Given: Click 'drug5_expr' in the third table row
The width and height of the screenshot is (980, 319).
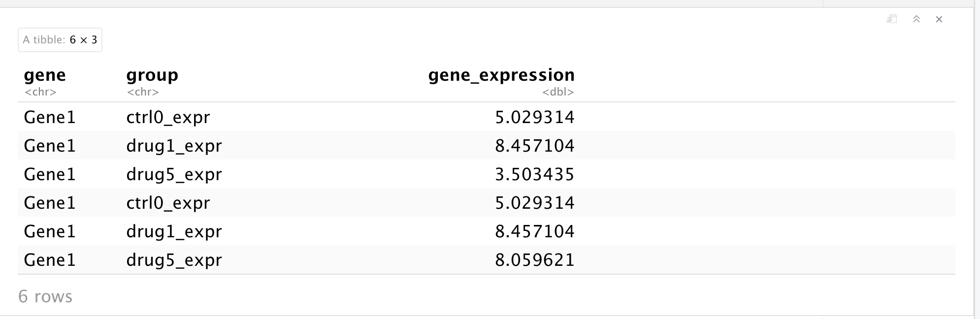Looking at the screenshot, I should click(x=174, y=174).
